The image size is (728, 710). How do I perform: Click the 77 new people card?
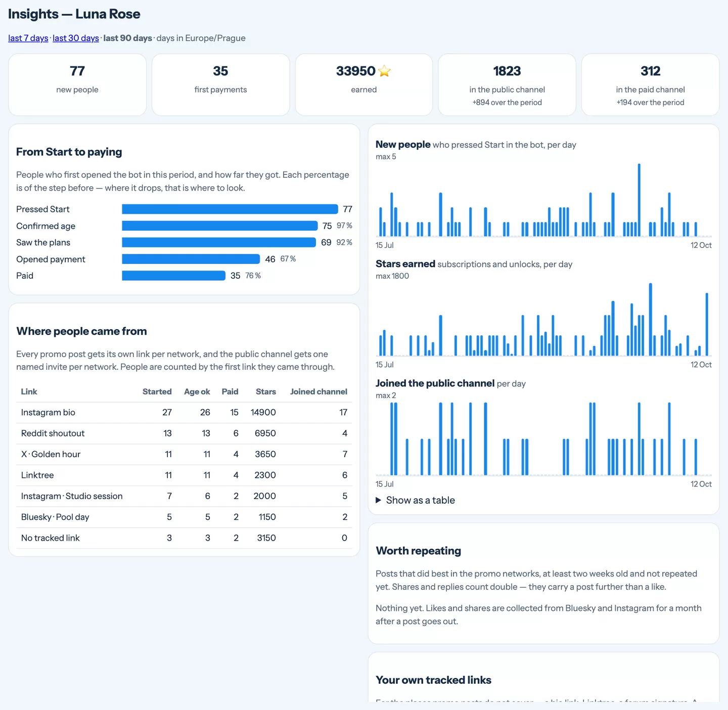click(x=77, y=85)
